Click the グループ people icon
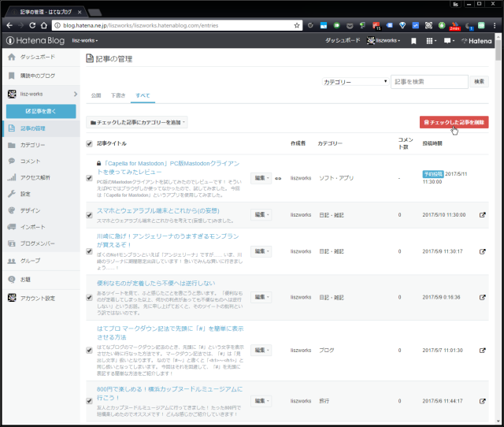This screenshot has height=427, width=504. tap(12, 261)
